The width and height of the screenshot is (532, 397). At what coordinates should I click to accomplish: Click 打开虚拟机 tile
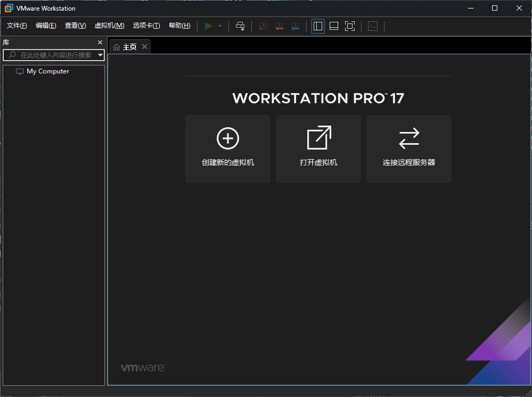(318, 149)
